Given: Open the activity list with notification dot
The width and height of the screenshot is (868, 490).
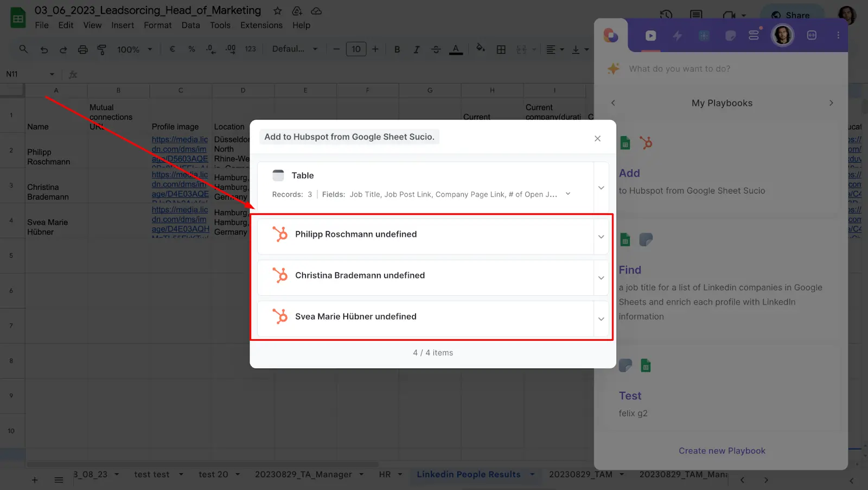Looking at the screenshot, I should click(x=754, y=35).
